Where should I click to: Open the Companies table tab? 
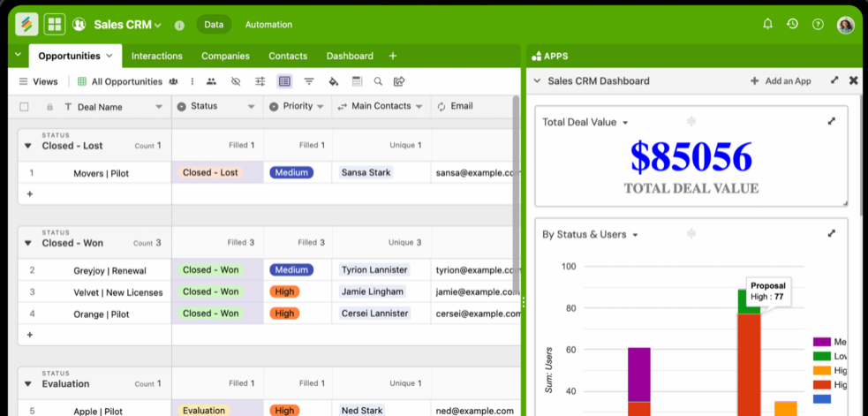(225, 56)
